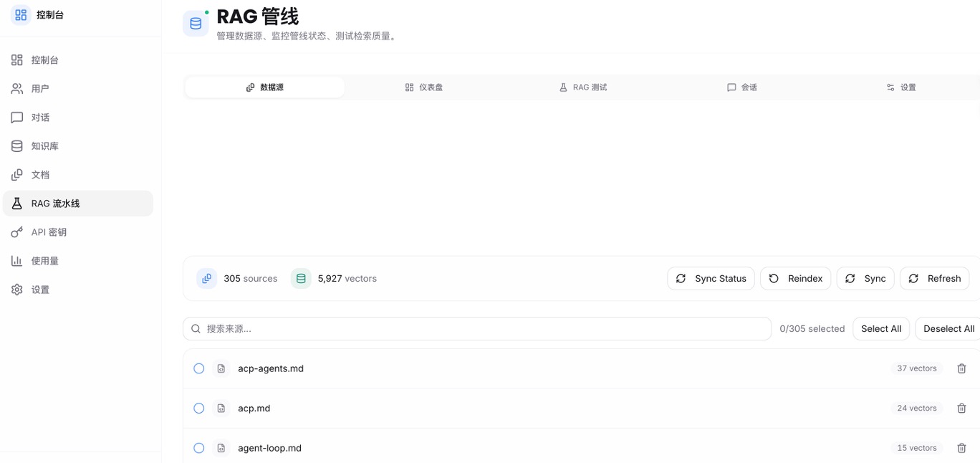Screen dimensions: 980x463
Task: Click the file icon of agent-loop.md
Action: pyautogui.click(x=221, y=448)
